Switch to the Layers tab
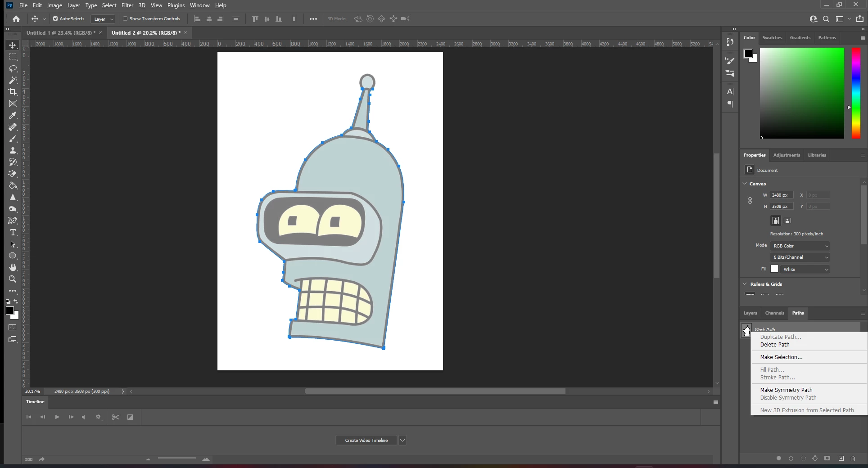The image size is (868, 468). (x=750, y=313)
